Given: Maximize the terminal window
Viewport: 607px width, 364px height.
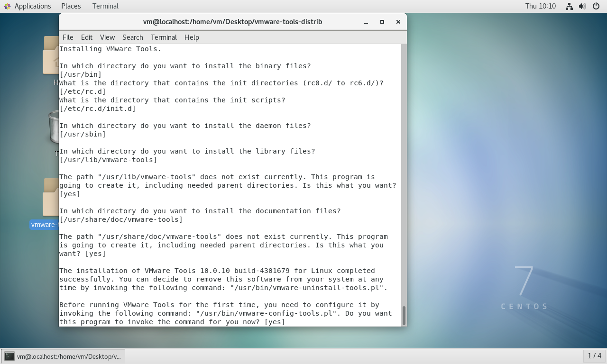Looking at the screenshot, I should (x=382, y=22).
